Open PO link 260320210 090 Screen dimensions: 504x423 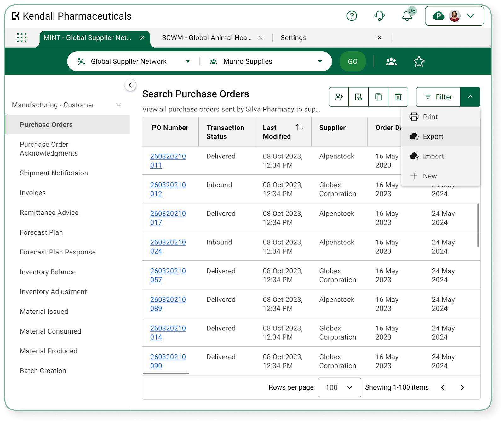pyautogui.click(x=168, y=361)
